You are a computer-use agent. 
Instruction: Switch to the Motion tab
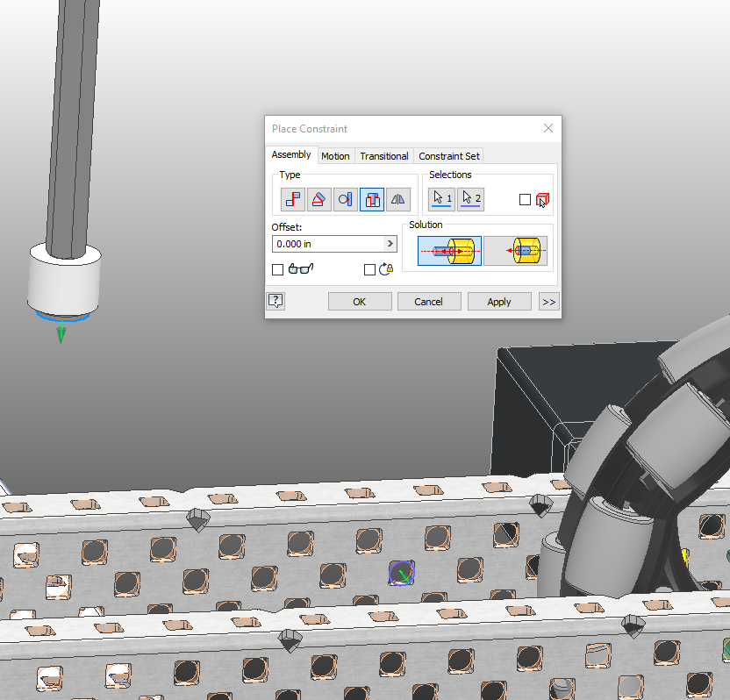(335, 156)
